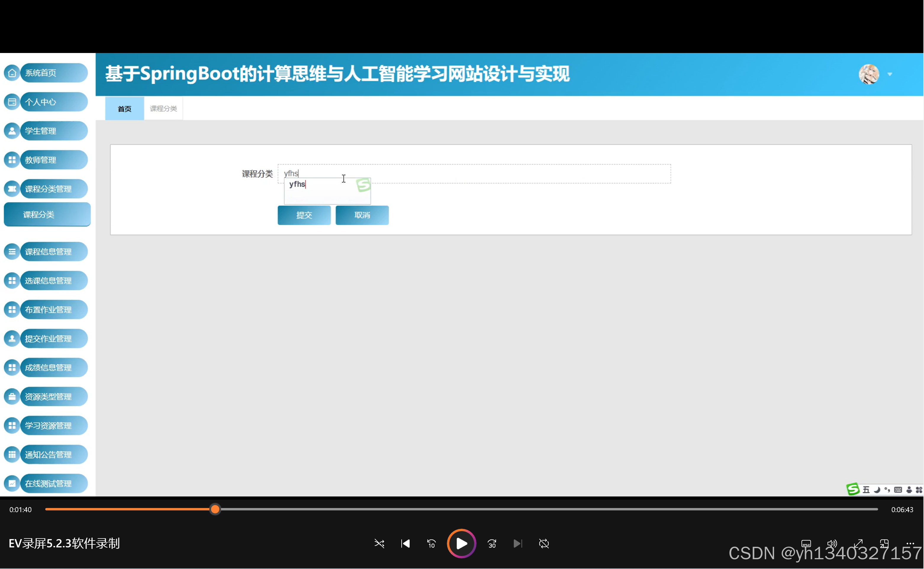This screenshot has height=569, width=924.
Task: Click the chart icon beside 在线测试管理
Action: pos(12,483)
